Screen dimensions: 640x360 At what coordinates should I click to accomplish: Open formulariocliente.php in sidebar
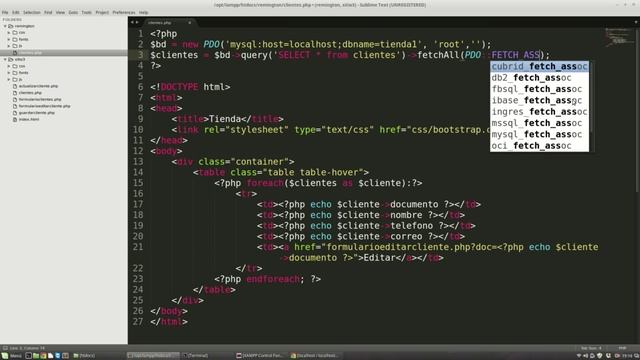(40, 99)
